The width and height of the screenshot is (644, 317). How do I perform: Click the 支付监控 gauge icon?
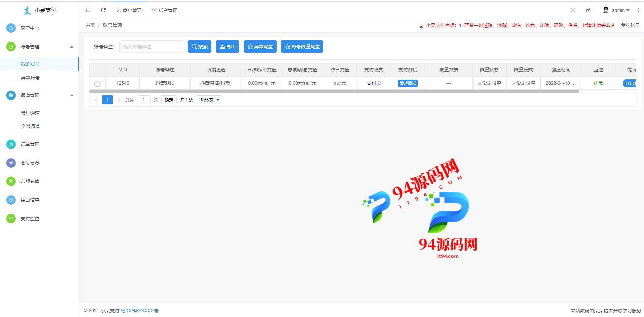click(x=11, y=219)
